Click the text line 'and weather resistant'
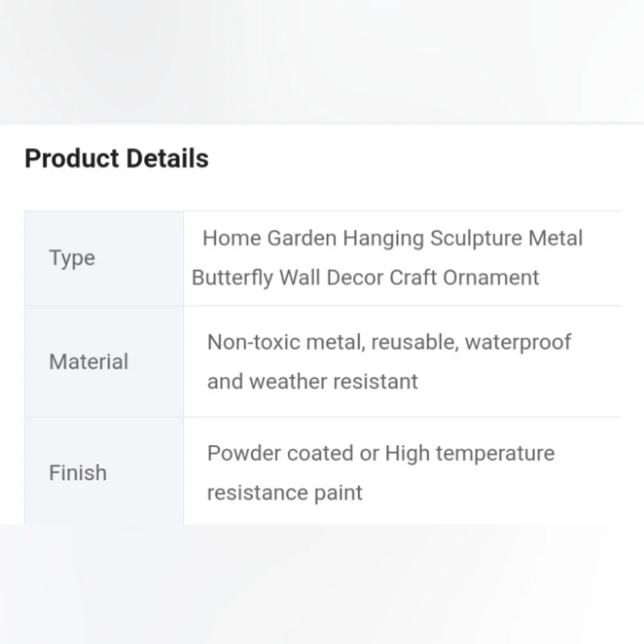The width and height of the screenshot is (644, 644). [x=312, y=381]
